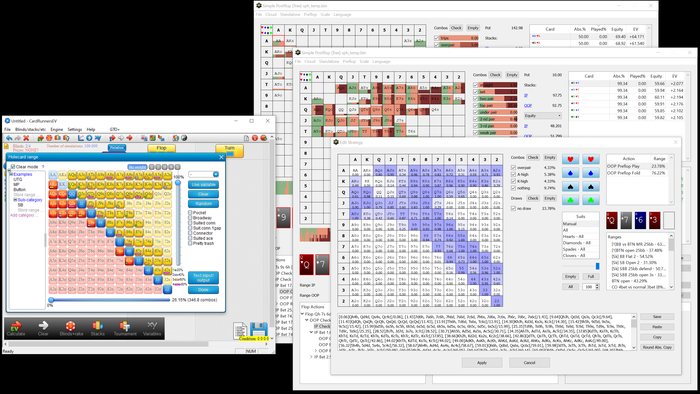The image size is (700, 394).
Task: Click the blank document icon in CardRunnersEV toolbar
Action: (246, 138)
